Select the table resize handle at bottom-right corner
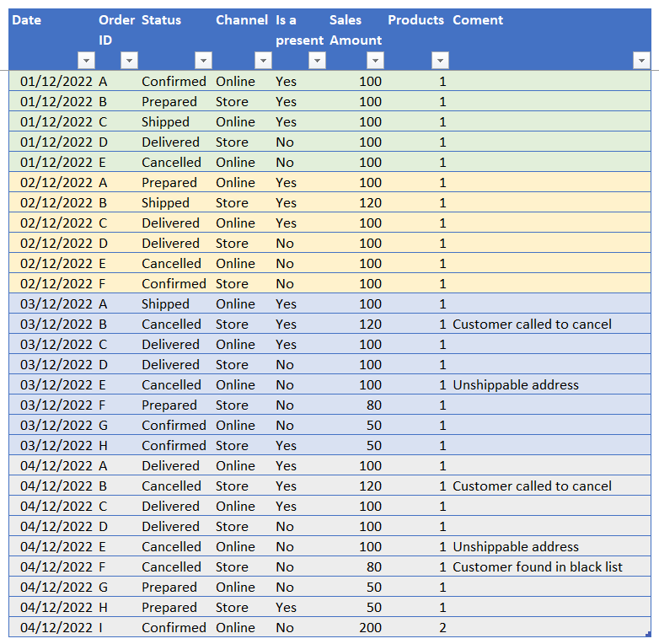The width and height of the screenshot is (659, 644). point(647,635)
